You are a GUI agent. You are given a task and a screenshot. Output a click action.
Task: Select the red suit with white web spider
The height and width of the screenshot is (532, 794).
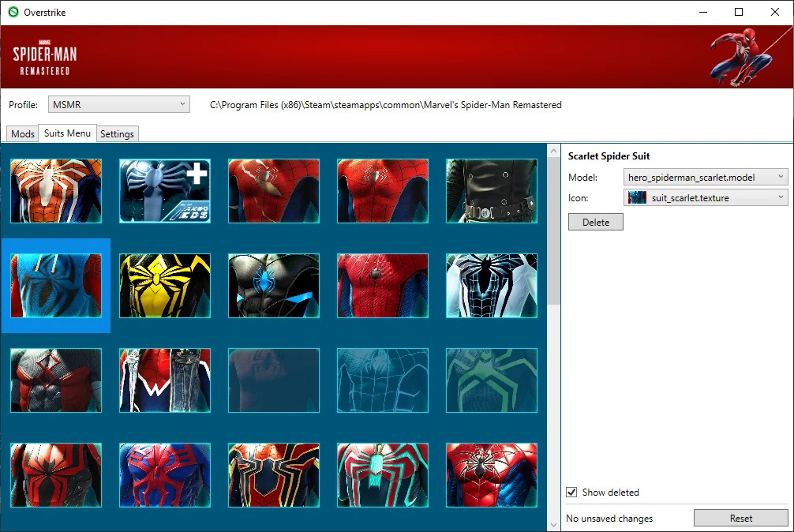492,475
